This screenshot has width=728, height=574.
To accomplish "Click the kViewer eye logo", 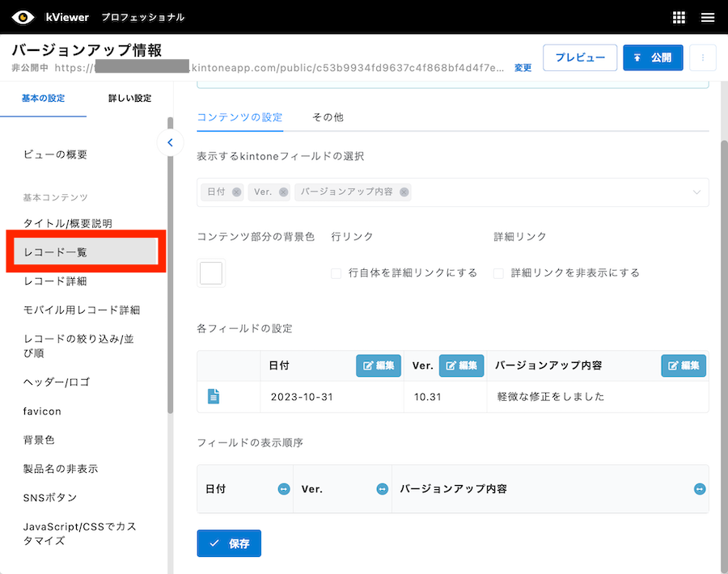I will (x=22, y=15).
